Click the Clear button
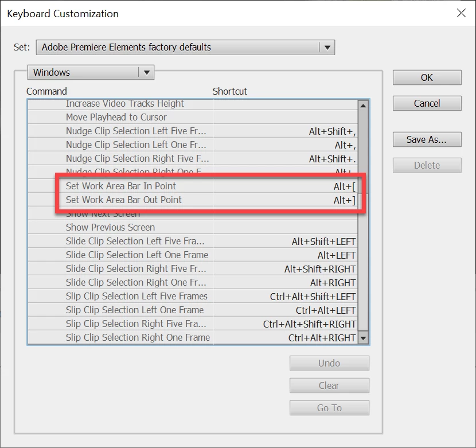The image size is (476, 448). [329, 385]
